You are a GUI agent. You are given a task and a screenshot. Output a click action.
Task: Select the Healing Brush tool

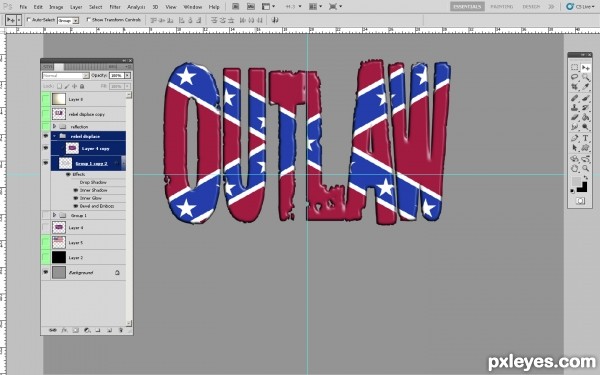click(x=574, y=98)
